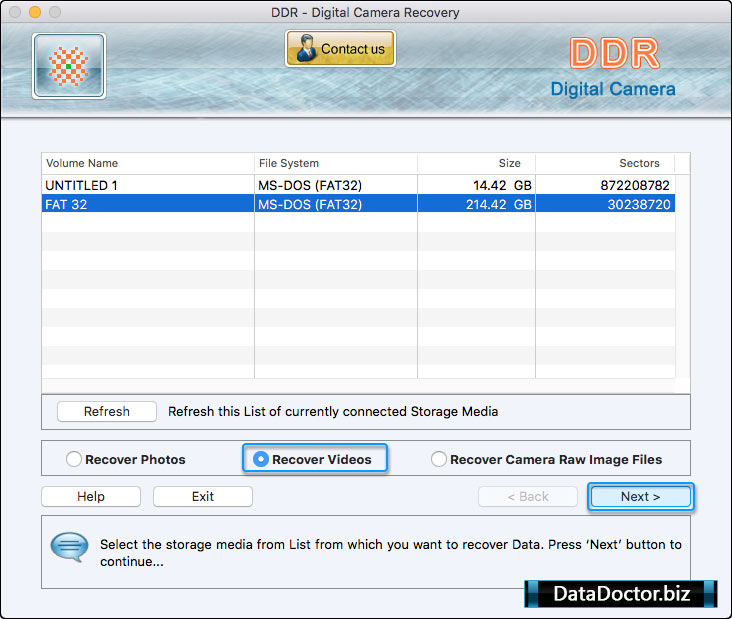Refresh the list of storage media
This screenshot has width=732, height=619.
point(107,411)
